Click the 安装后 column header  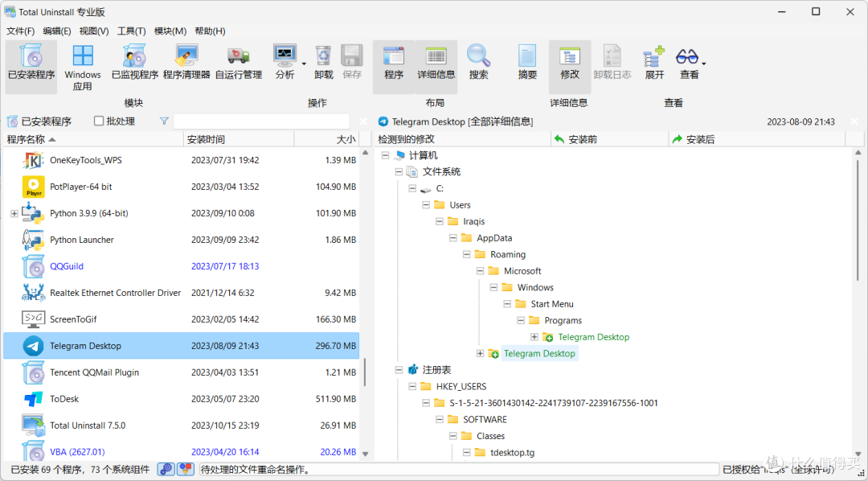[757, 139]
